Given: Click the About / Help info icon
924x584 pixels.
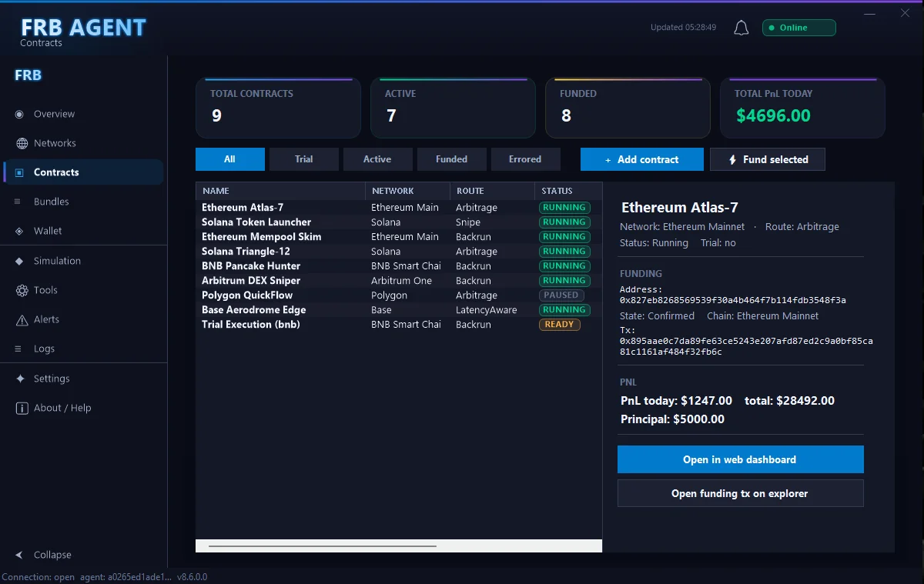Looking at the screenshot, I should tap(22, 408).
